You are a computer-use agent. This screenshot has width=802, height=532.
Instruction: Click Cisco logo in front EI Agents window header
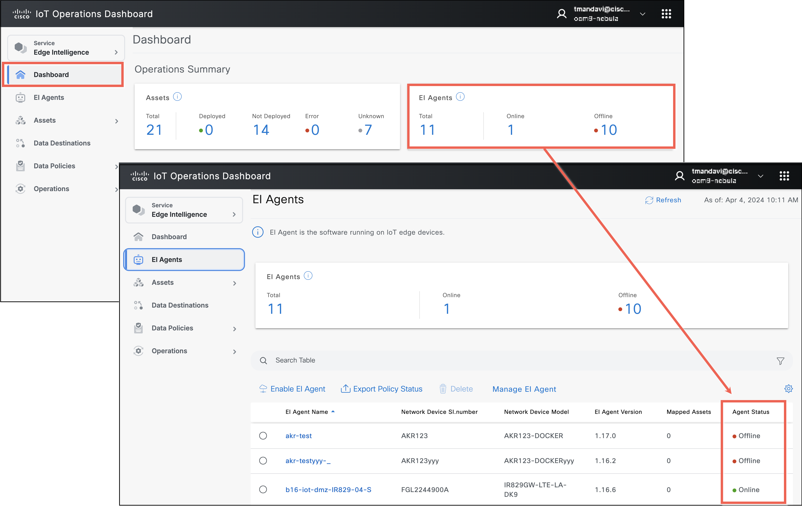coord(140,176)
